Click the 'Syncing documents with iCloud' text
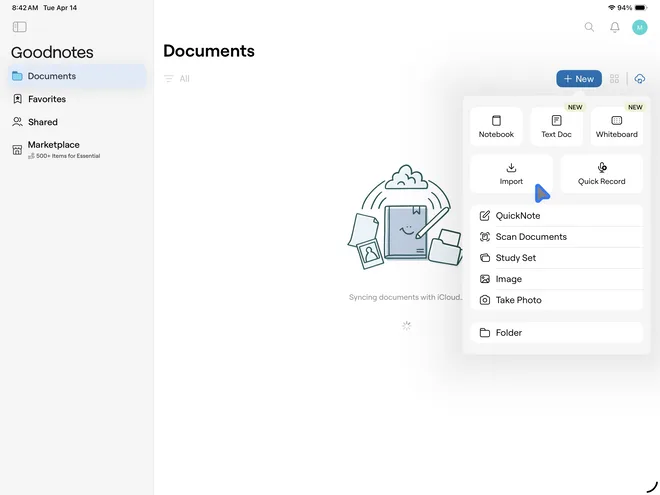 [x=405, y=297]
